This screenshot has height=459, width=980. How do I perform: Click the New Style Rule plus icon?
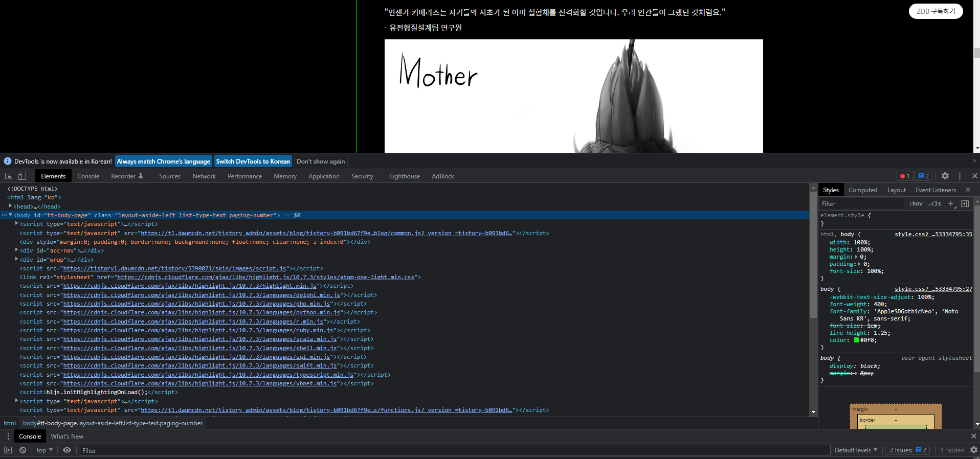point(951,203)
